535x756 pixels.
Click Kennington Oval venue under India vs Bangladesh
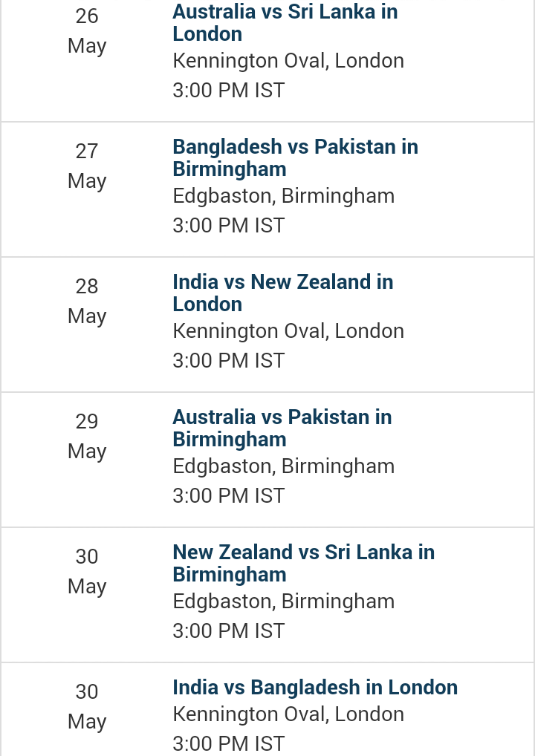288,714
